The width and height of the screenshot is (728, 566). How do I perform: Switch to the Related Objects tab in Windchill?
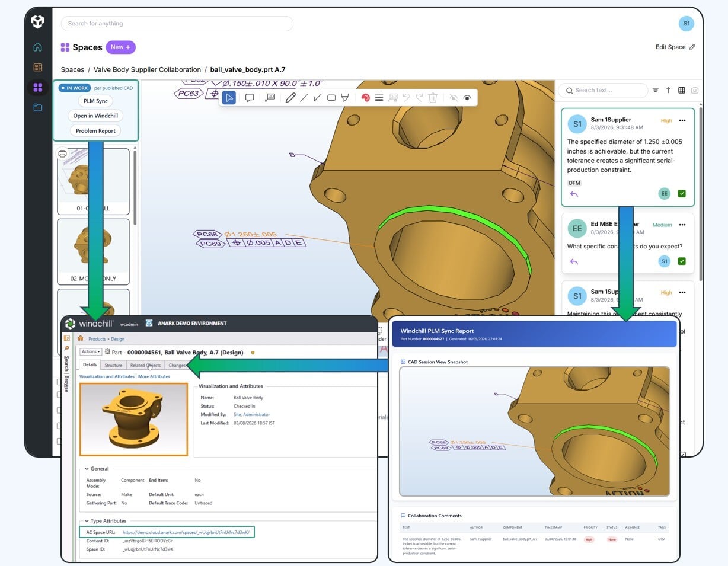point(145,365)
